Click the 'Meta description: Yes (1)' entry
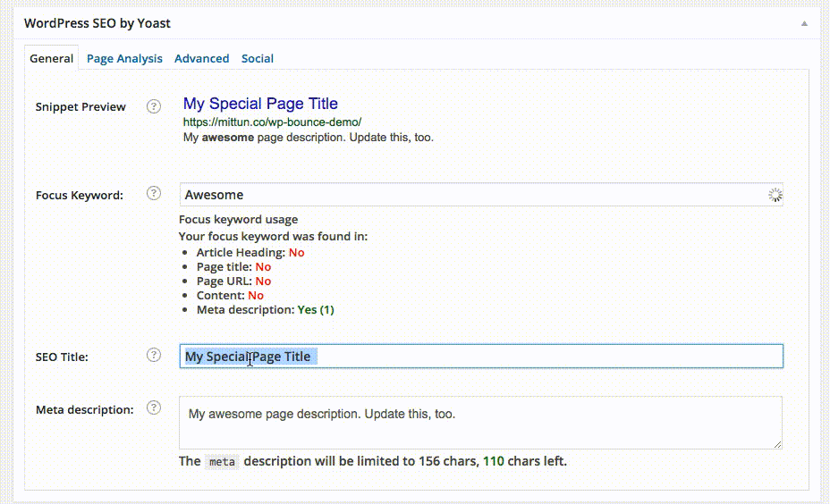The width and height of the screenshot is (830, 504). [x=266, y=309]
